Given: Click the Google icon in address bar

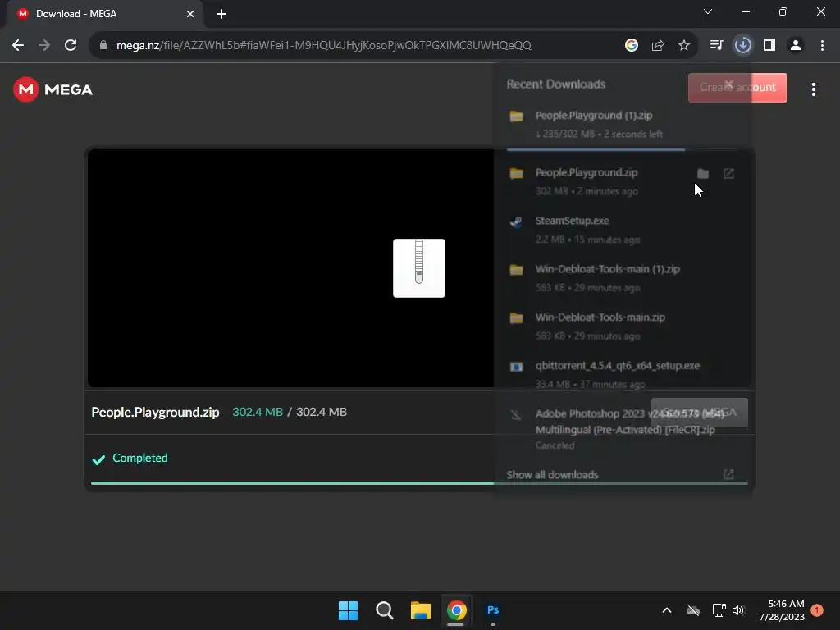Looking at the screenshot, I should pyautogui.click(x=632, y=46).
